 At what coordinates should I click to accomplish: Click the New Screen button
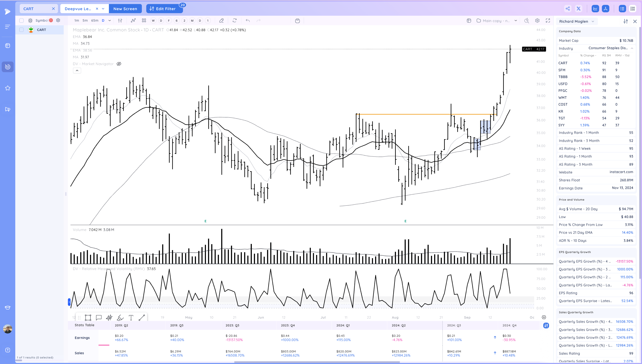pyautogui.click(x=125, y=9)
